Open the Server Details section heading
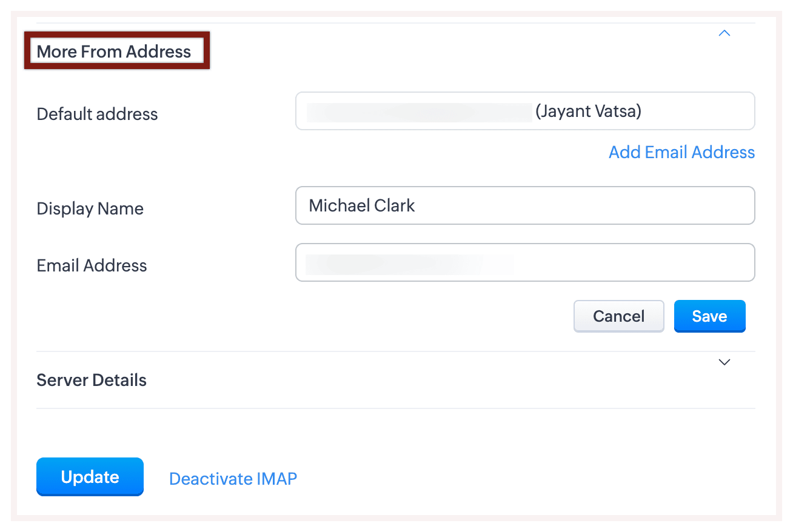The height and width of the screenshot is (532, 793). click(92, 381)
